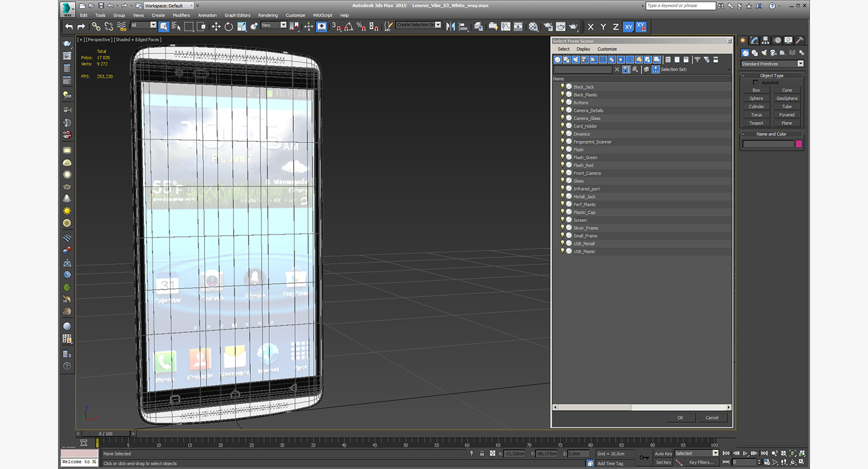The width and height of the screenshot is (868, 469).
Task: Click OK in Select From Scene dialog
Action: (680, 417)
